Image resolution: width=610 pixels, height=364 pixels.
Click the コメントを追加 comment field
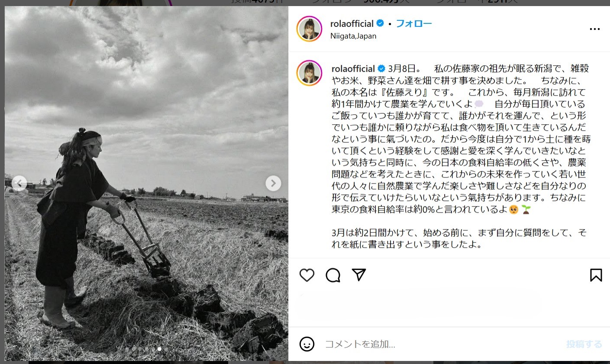(x=442, y=344)
